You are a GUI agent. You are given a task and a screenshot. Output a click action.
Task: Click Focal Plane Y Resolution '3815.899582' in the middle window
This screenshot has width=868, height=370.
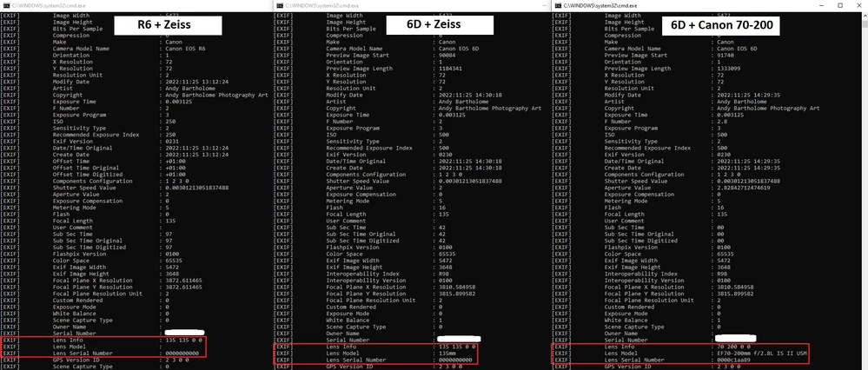coord(457,294)
